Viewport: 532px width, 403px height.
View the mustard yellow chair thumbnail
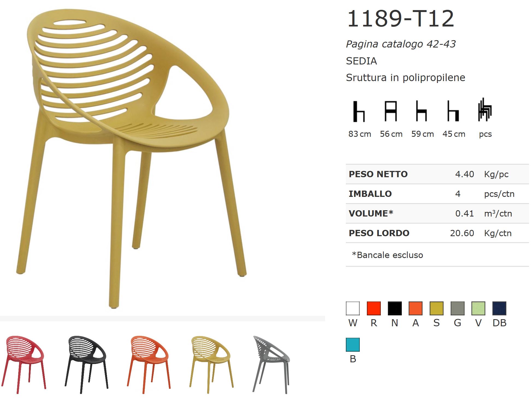tap(212, 365)
